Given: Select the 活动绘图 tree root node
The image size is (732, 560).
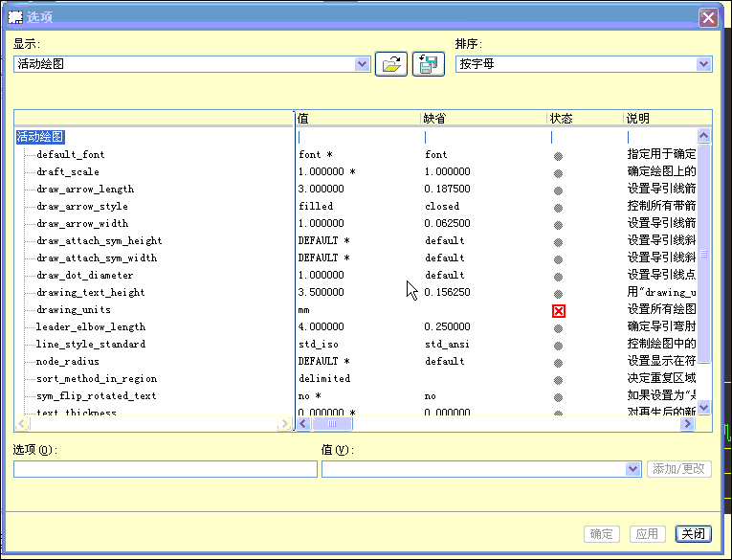Looking at the screenshot, I should click(40, 137).
